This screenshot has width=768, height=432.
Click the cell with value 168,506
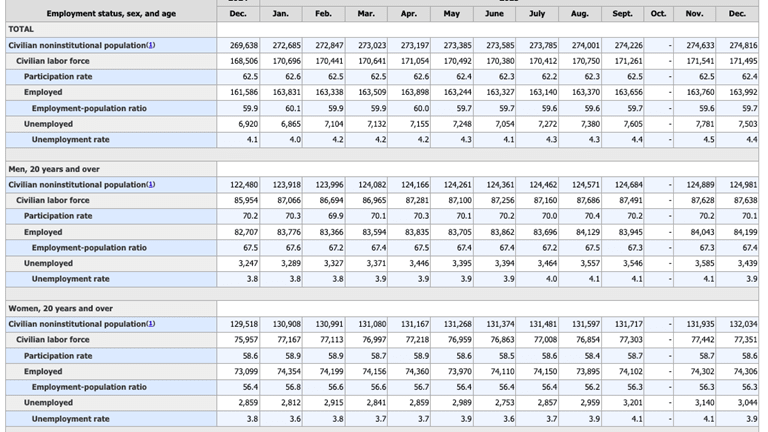click(238, 61)
